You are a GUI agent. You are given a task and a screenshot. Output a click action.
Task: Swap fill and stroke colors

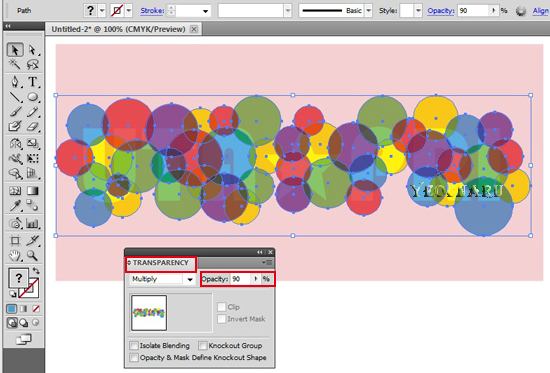tap(36, 271)
